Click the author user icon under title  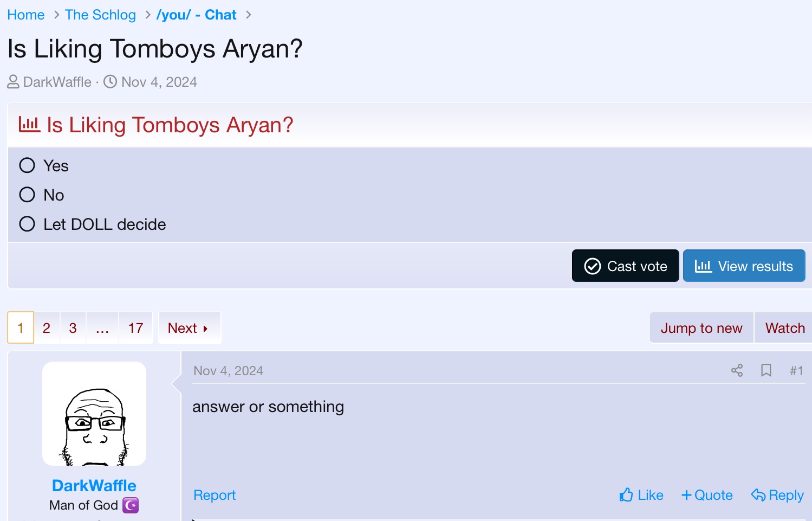(x=13, y=82)
